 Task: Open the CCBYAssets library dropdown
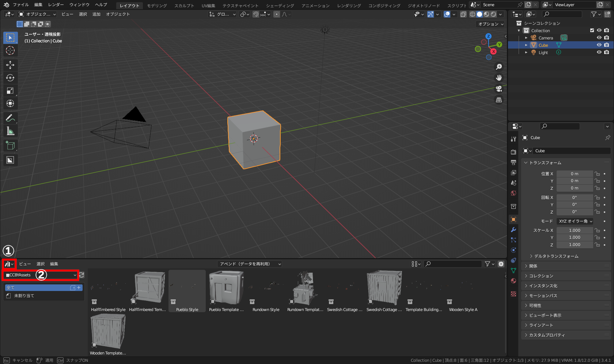[x=40, y=275]
